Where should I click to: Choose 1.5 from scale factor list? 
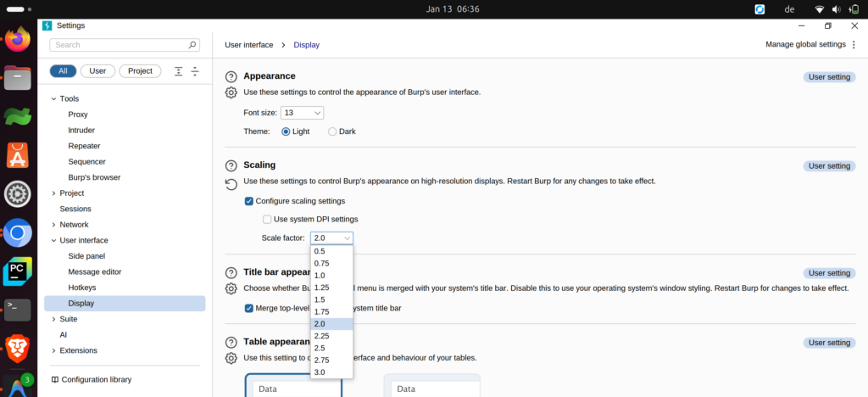(x=320, y=299)
